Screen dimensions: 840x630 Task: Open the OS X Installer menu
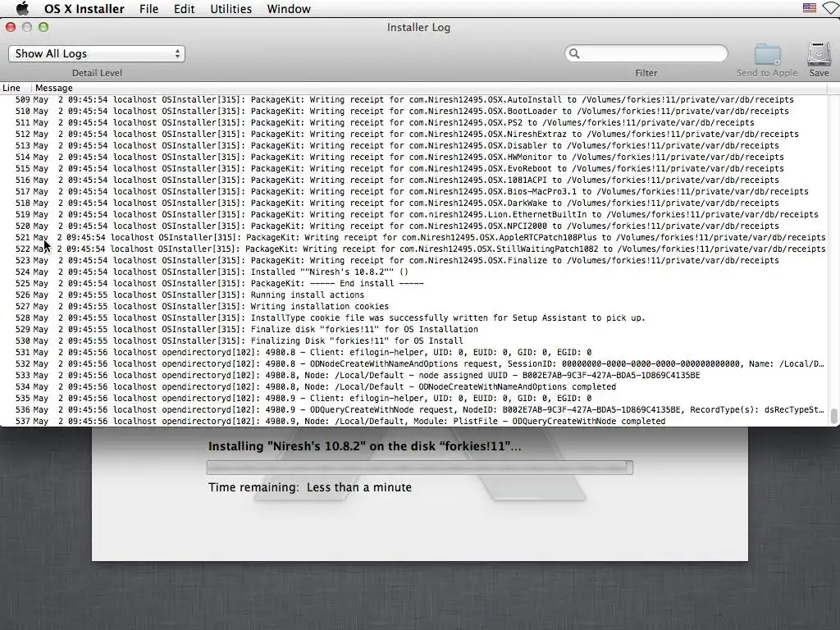point(84,9)
